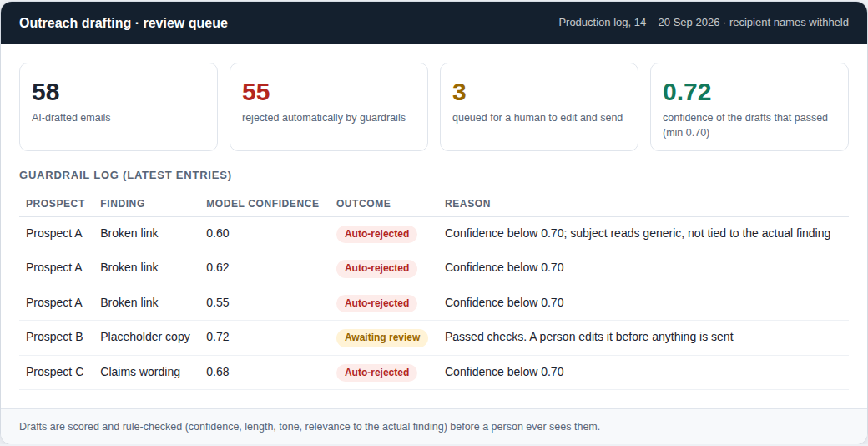Click 'Broken link' in the 0.60 row
Image resolution: width=868 pixels, height=446 pixels.
pyautogui.click(x=129, y=233)
